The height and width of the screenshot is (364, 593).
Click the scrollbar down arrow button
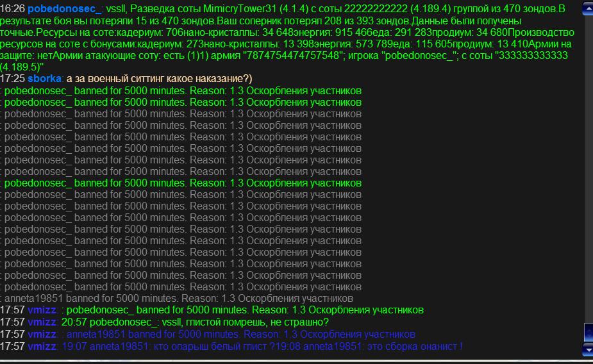point(588,349)
